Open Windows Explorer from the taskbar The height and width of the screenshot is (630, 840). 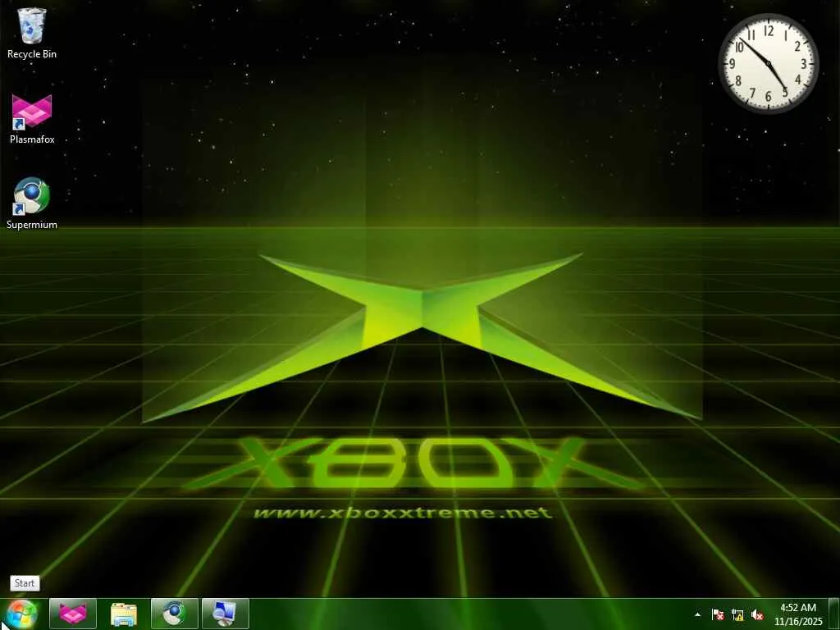tap(124, 614)
